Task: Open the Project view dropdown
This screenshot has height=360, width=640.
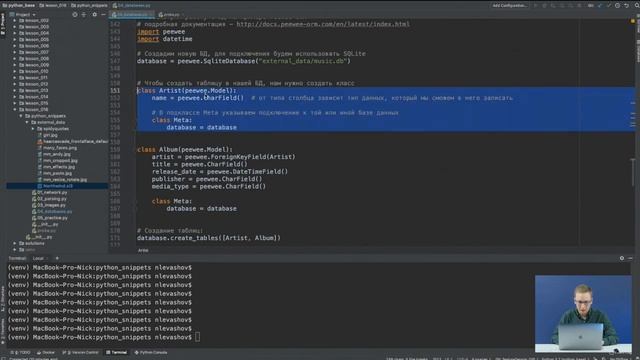Action: [x=25, y=14]
